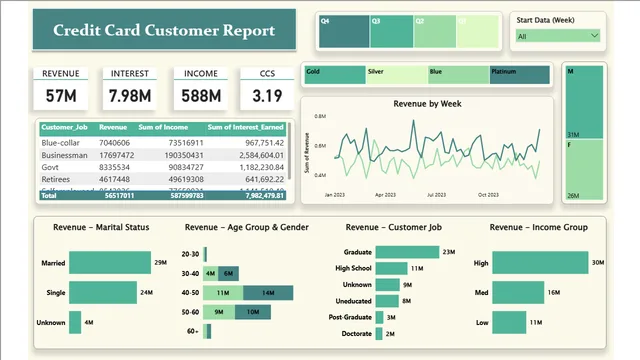Select the Single bar showing 24M
This screenshot has width=640, height=360.
(103, 292)
